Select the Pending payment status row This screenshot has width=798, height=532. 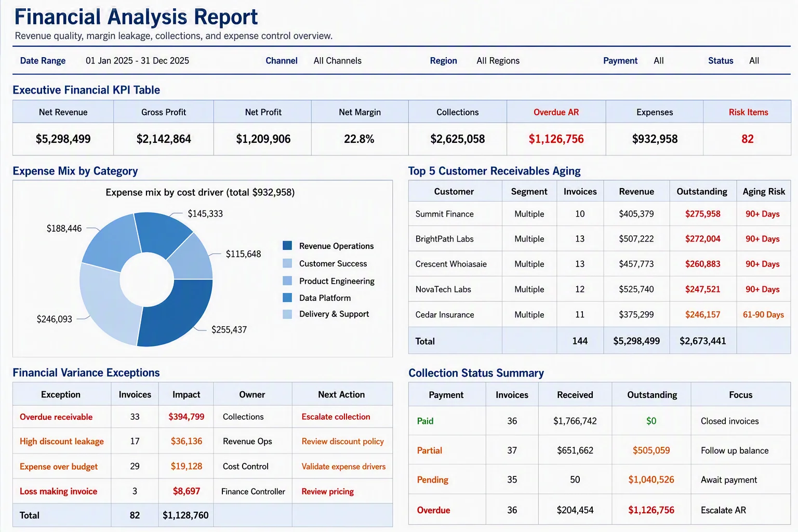pos(600,480)
